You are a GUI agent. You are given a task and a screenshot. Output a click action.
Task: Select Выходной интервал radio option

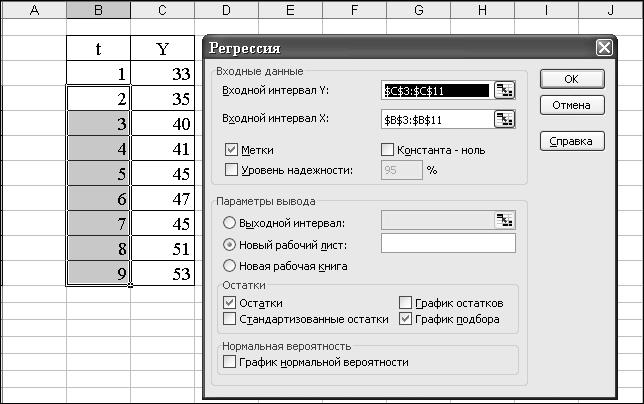pyautogui.click(x=229, y=223)
